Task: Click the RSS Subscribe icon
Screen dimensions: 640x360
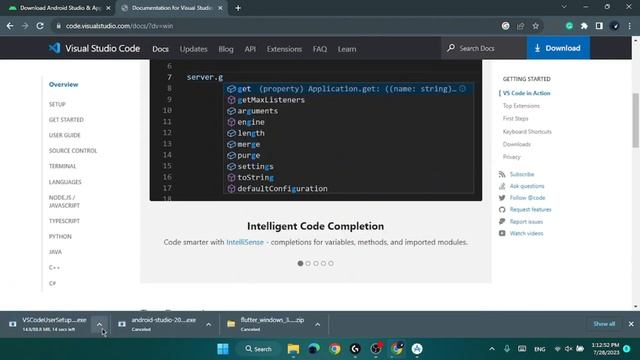Action: (x=502, y=174)
